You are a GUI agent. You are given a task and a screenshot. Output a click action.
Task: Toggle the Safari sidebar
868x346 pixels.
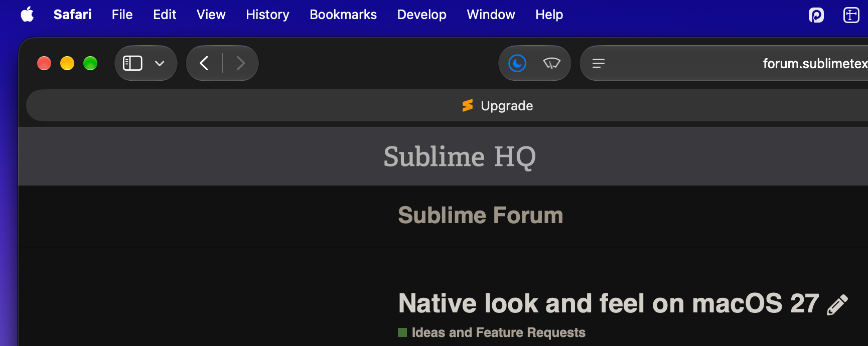pos(133,63)
